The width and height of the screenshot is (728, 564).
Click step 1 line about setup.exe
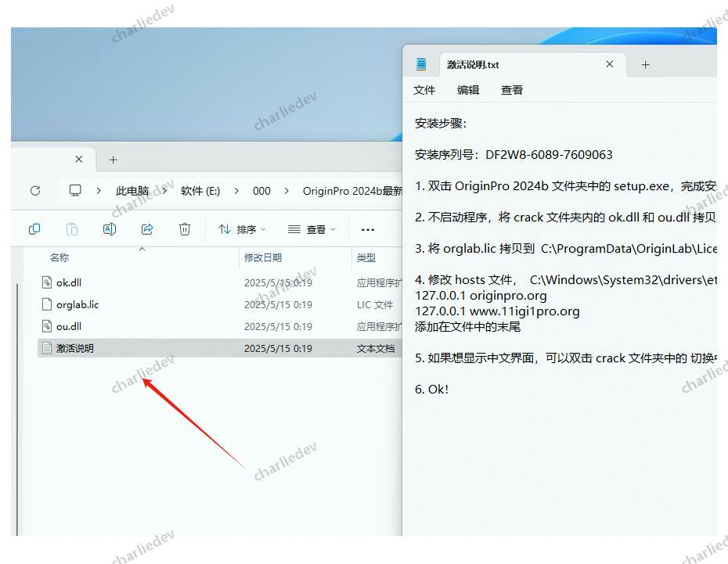click(565, 186)
